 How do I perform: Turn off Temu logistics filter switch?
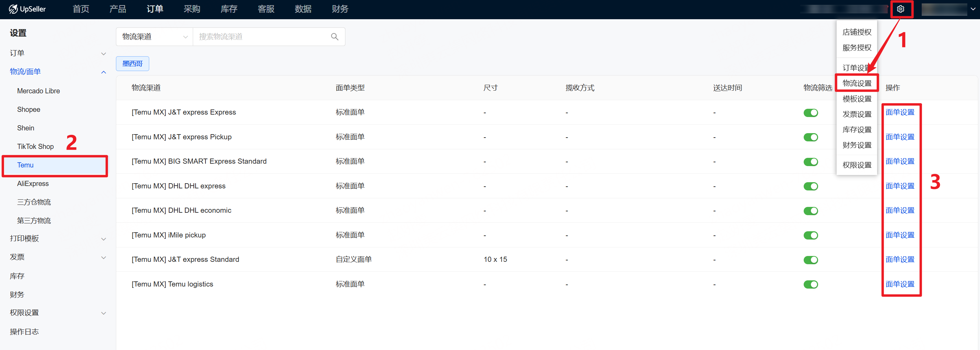(810, 284)
